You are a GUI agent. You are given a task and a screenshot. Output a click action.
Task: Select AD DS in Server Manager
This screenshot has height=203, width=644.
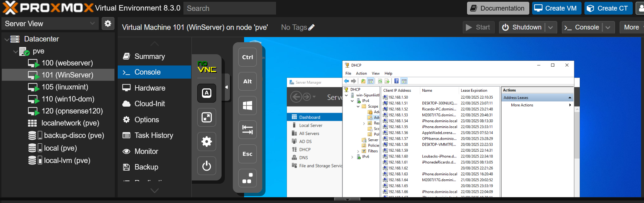(315, 142)
